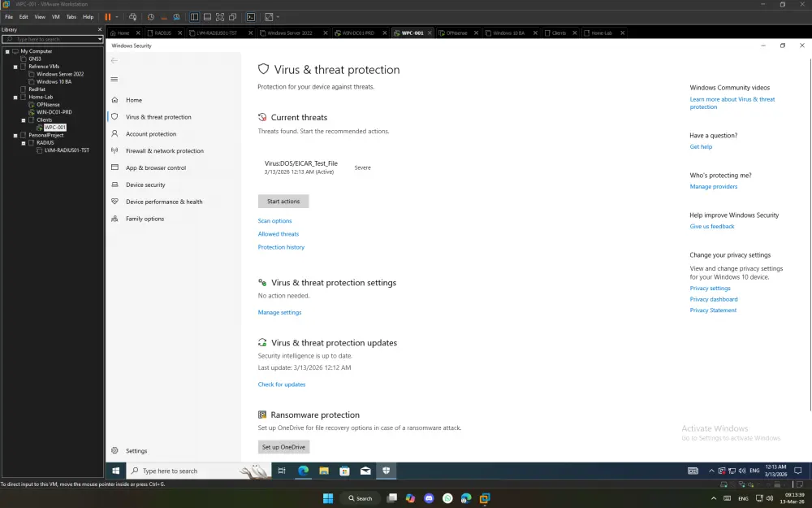Close the Library panel
This screenshot has height=508, width=812.
[x=100, y=29]
